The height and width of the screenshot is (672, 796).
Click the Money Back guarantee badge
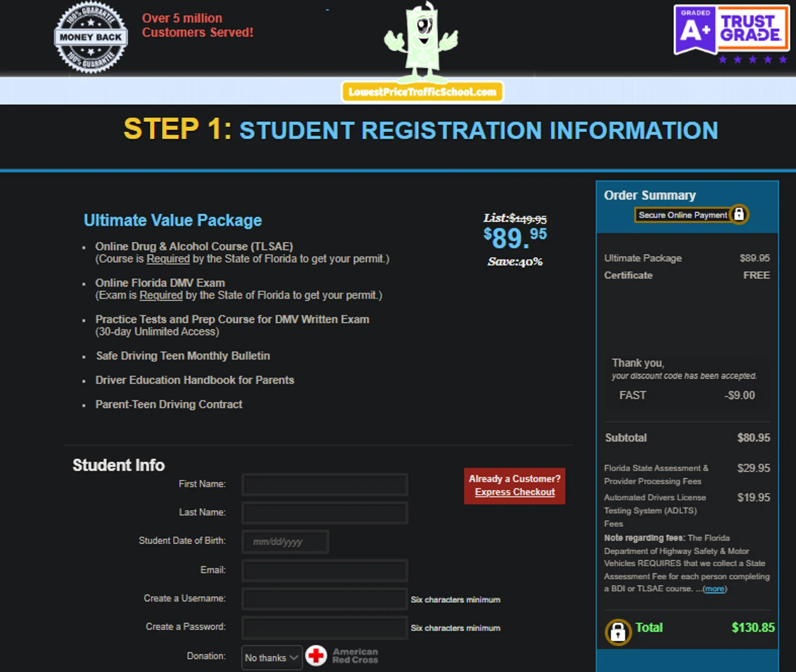pyautogui.click(x=91, y=37)
